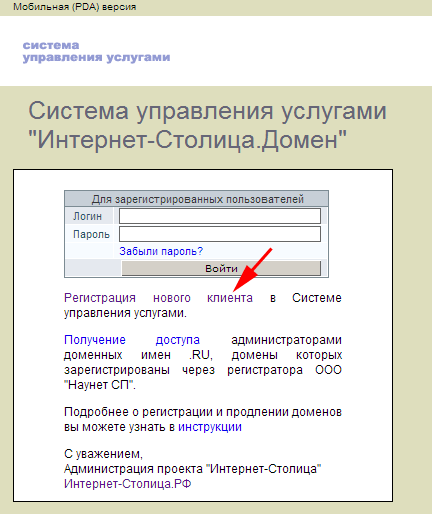Click the text Администрация проекта "Интернет-Столица"

(x=193, y=469)
